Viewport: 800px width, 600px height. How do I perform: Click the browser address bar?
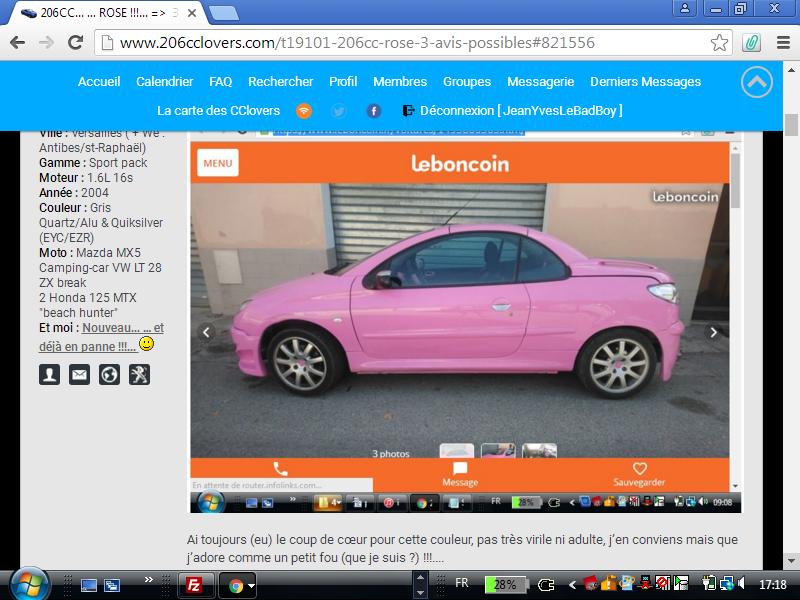(x=400, y=43)
